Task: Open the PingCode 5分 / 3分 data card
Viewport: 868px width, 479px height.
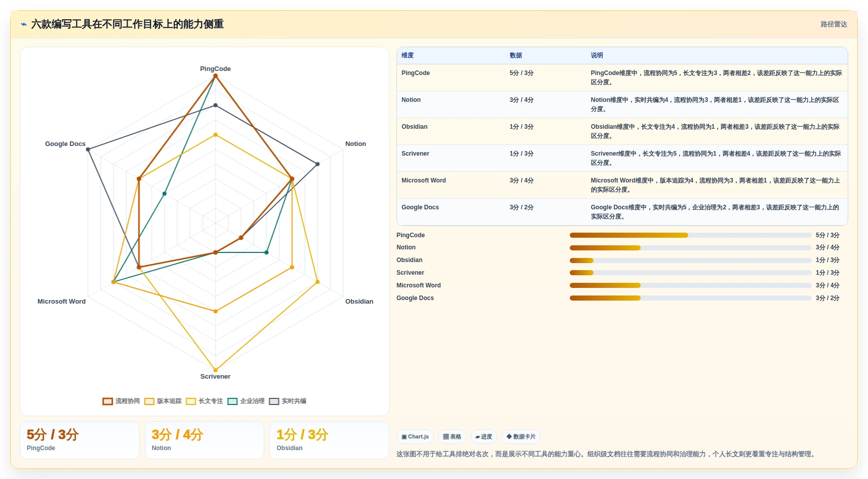Action: [x=80, y=440]
